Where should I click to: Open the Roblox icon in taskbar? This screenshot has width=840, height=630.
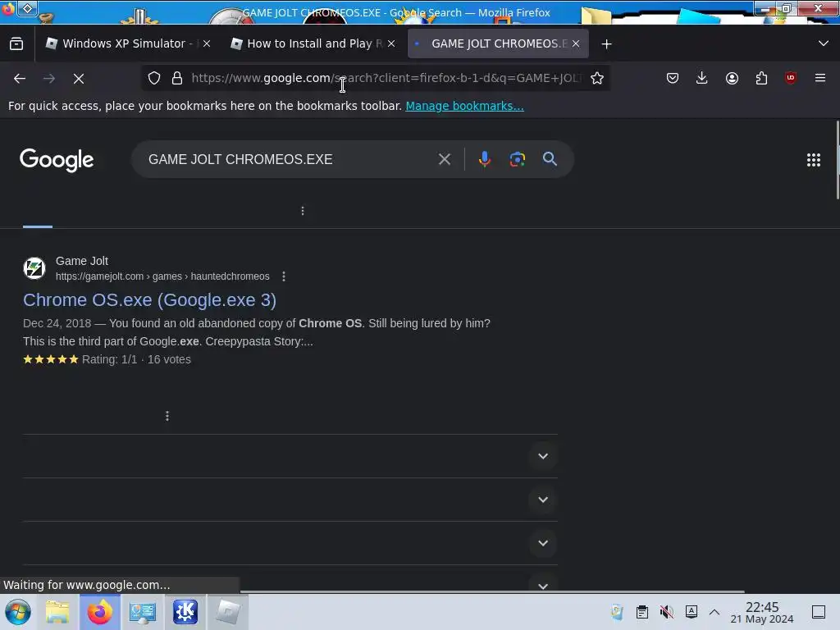(228, 612)
